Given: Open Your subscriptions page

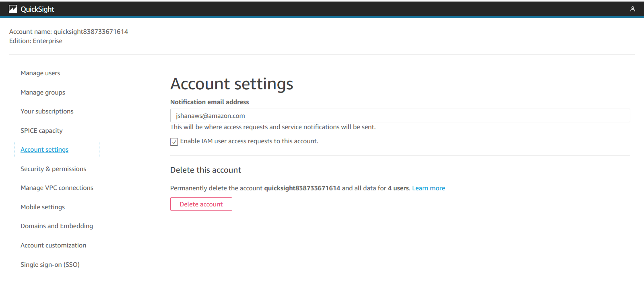Looking at the screenshot, I should pyautogui.click(x=47, y=111).
